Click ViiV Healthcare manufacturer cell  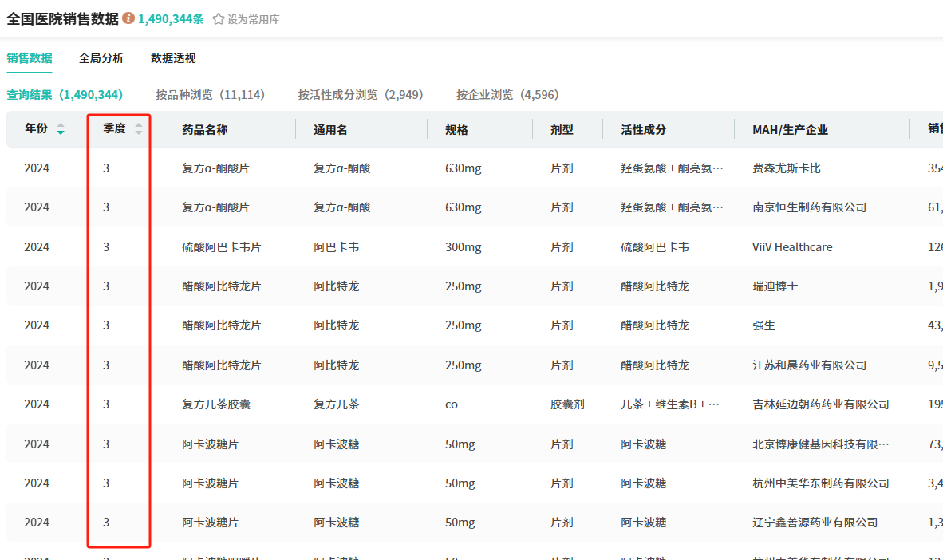(x=792, y=247)
